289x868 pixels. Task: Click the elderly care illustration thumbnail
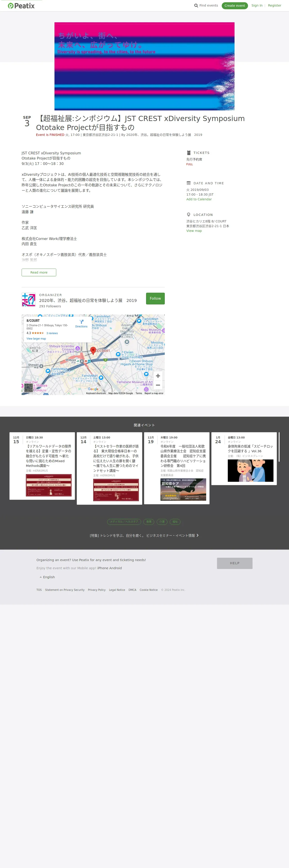click(251, 471)
